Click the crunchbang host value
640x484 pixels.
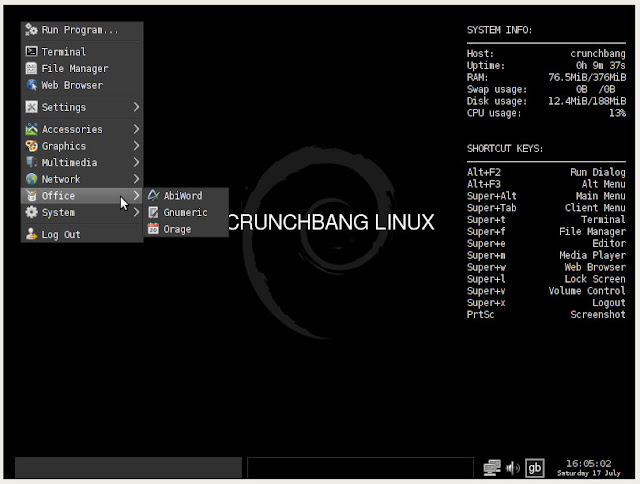[x=598, y=53]
